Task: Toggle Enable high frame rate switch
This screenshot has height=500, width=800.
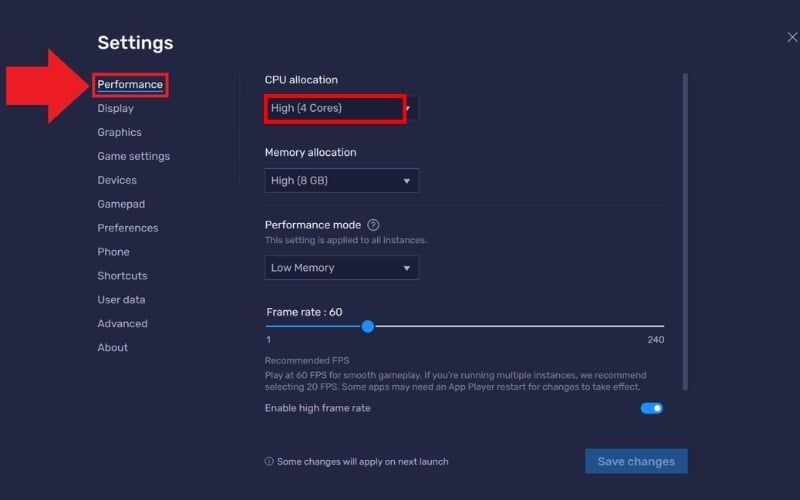Action: (652, 408)
